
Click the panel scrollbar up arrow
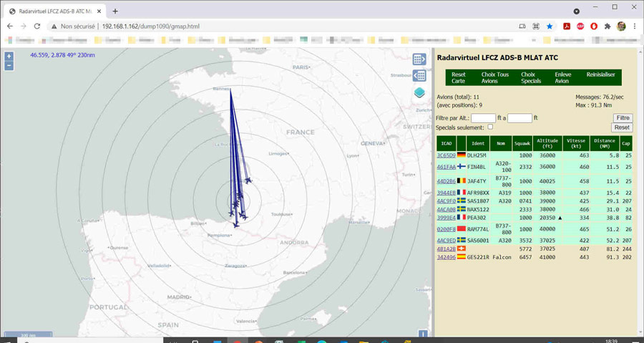pos(640,52)
